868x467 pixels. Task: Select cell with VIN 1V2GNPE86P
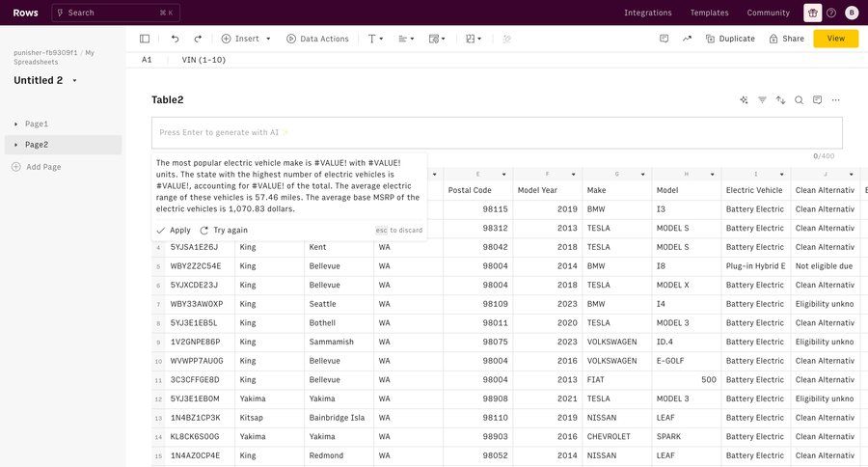(200, 342)
